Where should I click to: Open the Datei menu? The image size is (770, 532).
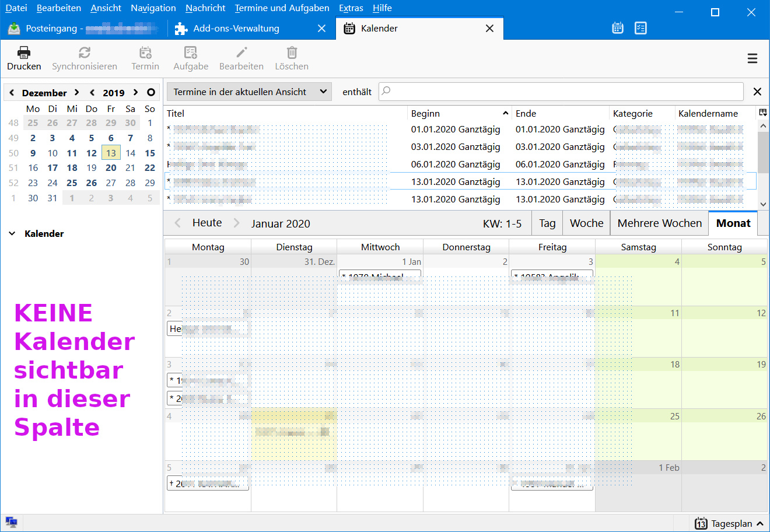click(x=16, y=8)
